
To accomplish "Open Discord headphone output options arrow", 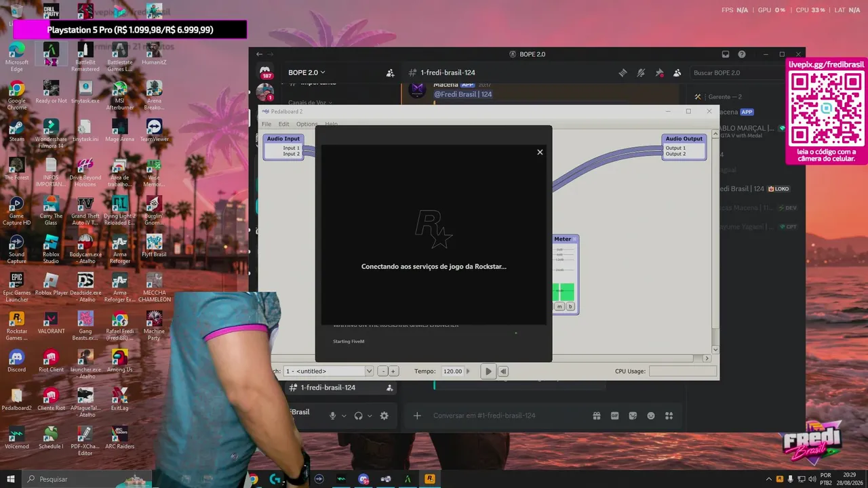I will click(x=370, y=415).
